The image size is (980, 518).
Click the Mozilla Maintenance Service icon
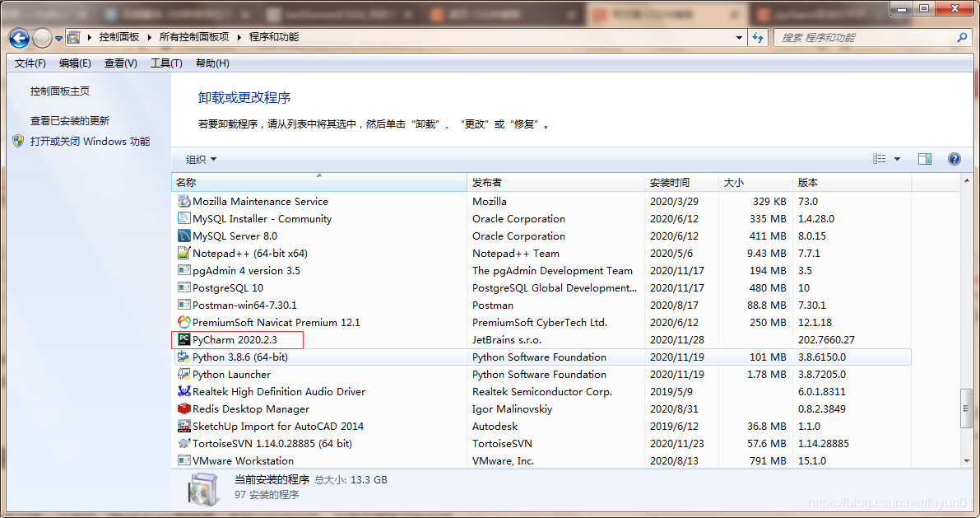click(183, 202)
